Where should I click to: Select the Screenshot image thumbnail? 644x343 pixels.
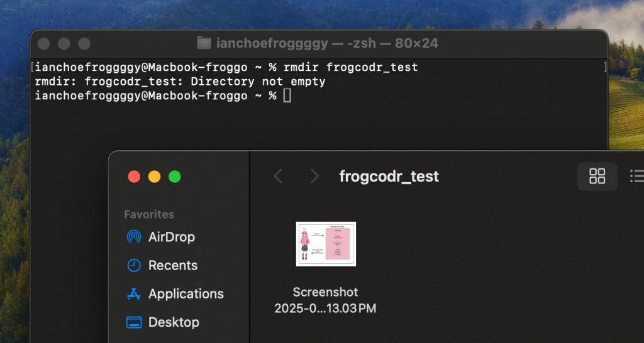pyautogui.click(x=326, y=244)
